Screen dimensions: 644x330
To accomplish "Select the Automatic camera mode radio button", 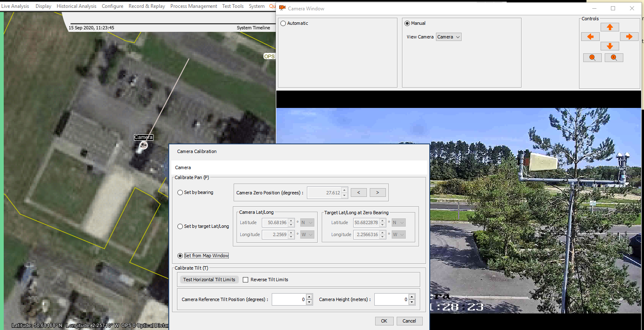I will click(283, 24).
